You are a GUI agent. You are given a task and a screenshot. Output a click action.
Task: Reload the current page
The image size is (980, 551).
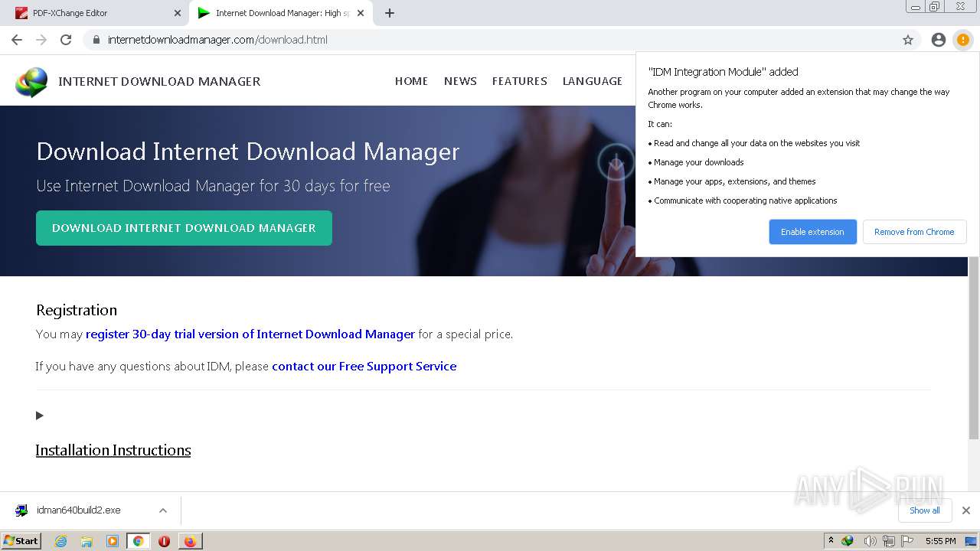point(66,40)
